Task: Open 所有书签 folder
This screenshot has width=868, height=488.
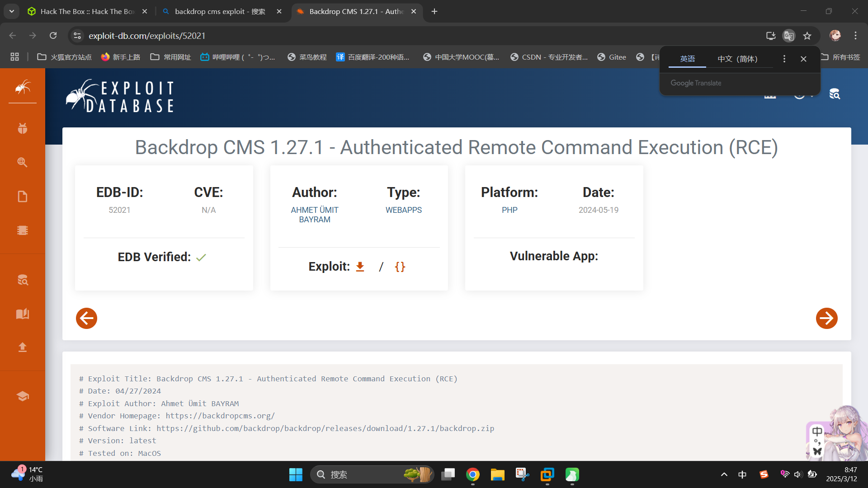Action: coord(840,57)
